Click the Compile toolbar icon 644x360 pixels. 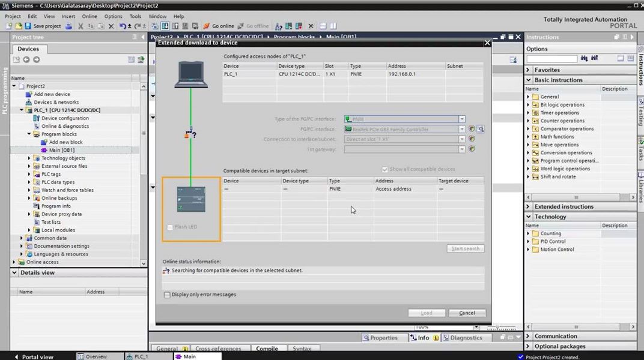pyautogui.click(x=155, y=26)
